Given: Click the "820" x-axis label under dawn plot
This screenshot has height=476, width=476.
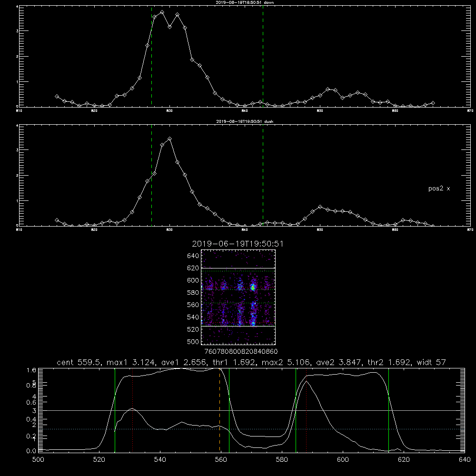Looking at the screenshot, I should point(94,111).
